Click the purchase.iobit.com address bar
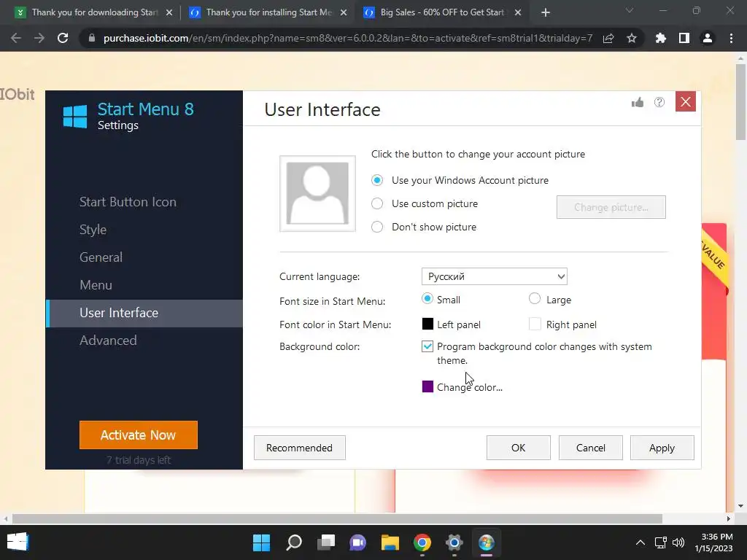The image size is (747, 560). (348, 38)
